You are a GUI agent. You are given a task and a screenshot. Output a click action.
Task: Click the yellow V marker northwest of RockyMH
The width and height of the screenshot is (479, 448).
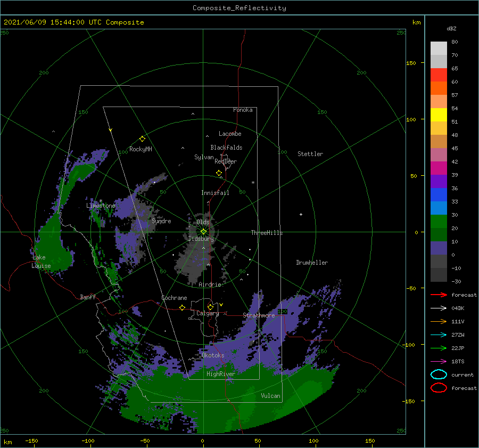(111, 130)
